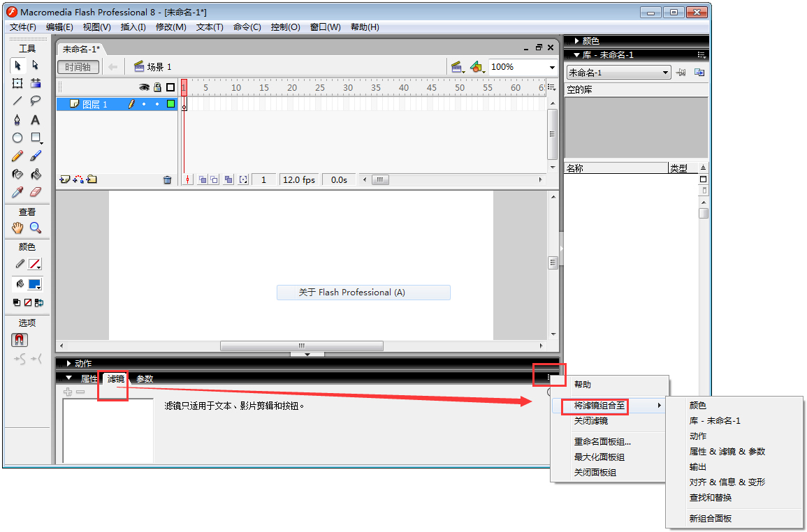This screenshot has width=807, height=532.
Task: Choose the Oval tool
Action: [x=17, y=138]
